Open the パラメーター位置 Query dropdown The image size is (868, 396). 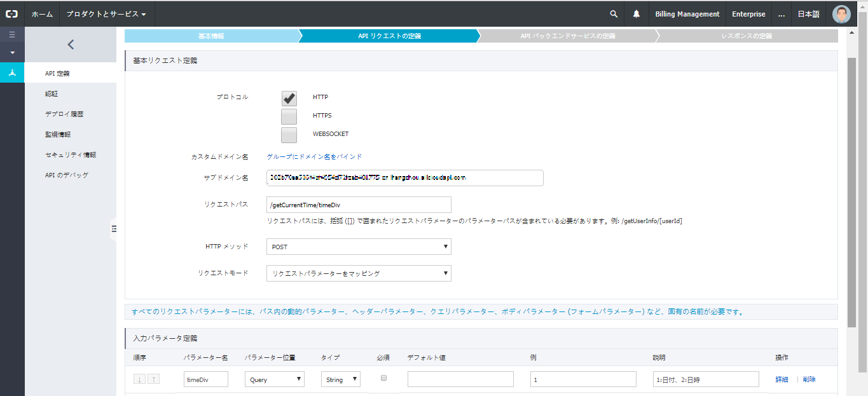point(274,379)
